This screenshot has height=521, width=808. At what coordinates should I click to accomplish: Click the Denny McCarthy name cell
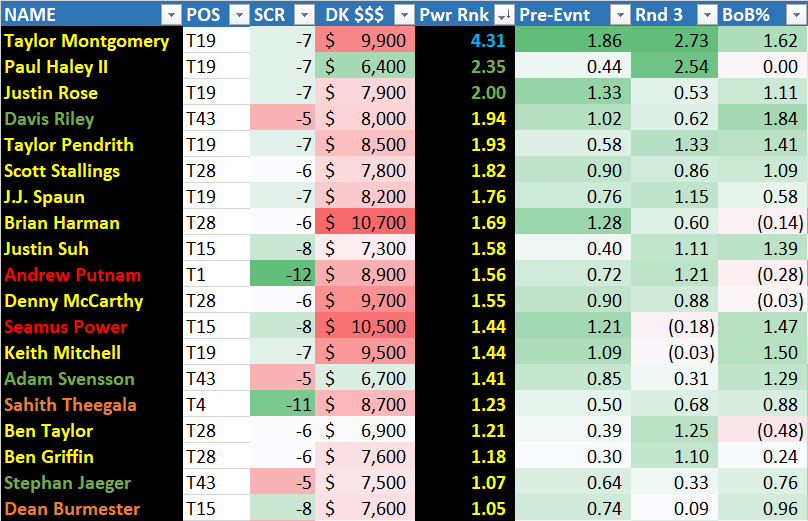(92, 300)
